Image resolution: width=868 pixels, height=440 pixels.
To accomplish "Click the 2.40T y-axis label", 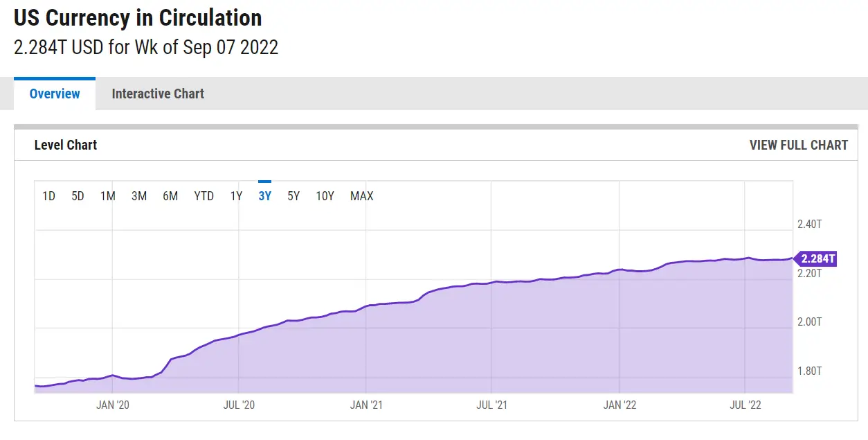I will pos(809,225).
